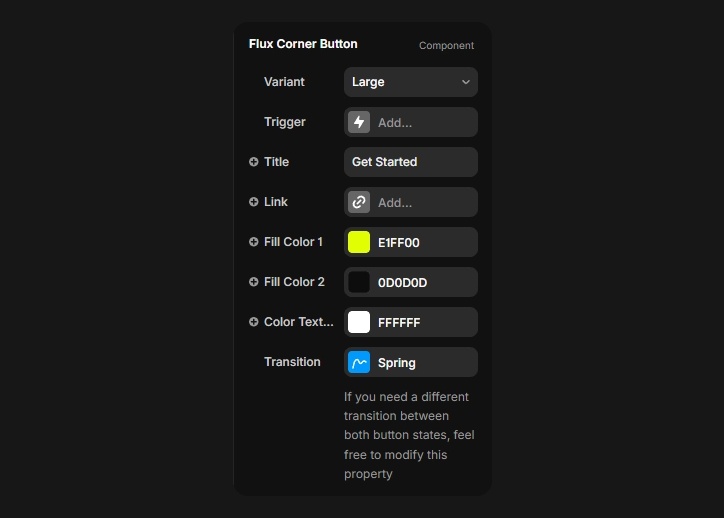
Task: Click the Spring transition curve icon
Action: [x=359, y=362]
